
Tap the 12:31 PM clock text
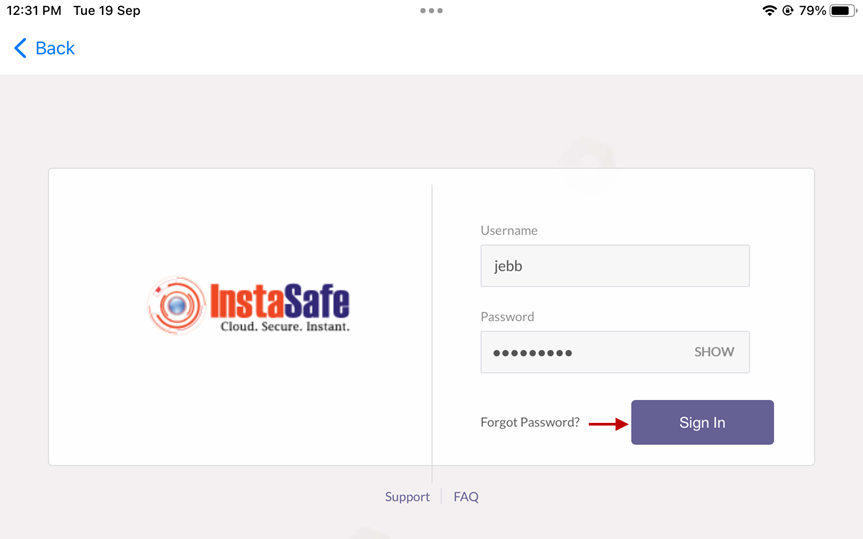pyautogui.click(x=34, y=10)
